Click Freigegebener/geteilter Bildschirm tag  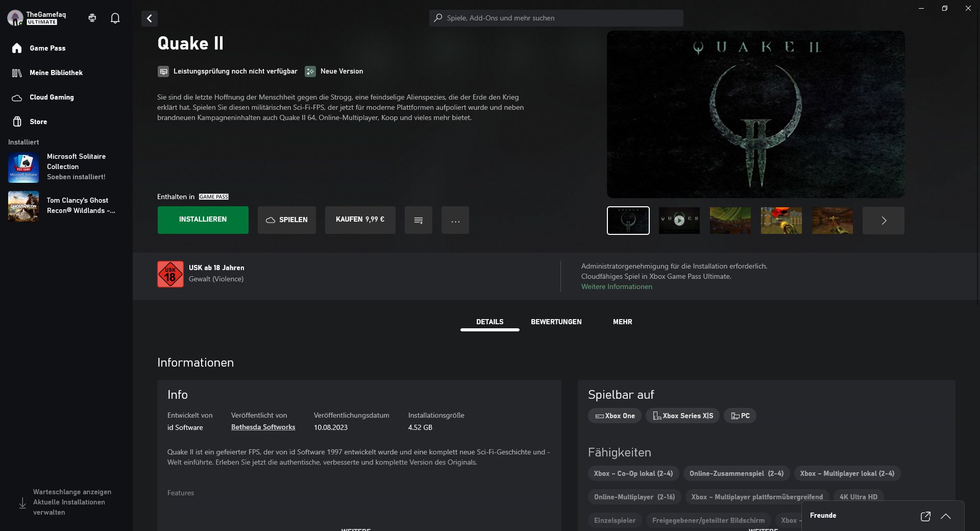708,521
